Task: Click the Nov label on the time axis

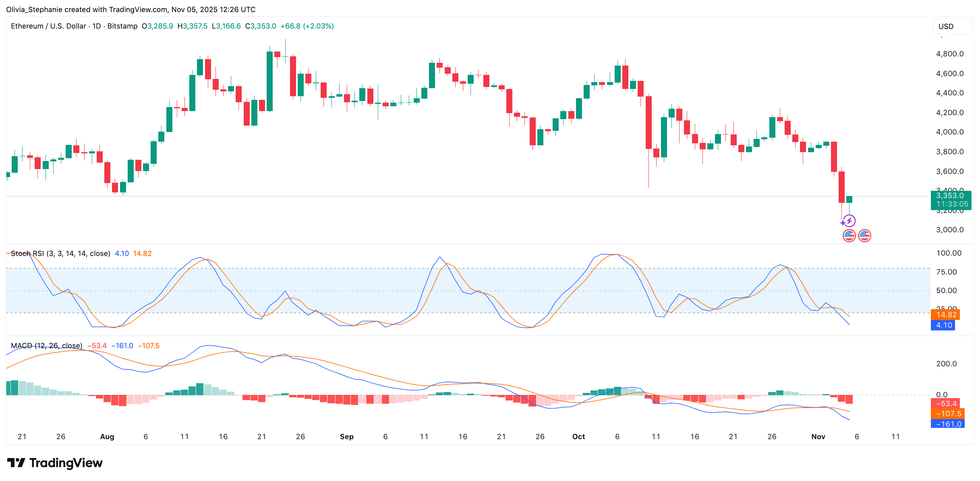Action: point(818,436)
